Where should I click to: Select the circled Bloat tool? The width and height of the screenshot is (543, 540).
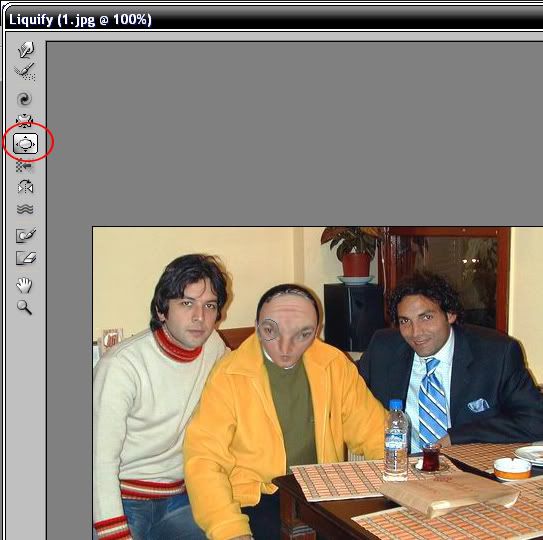[x=26, y=143]
